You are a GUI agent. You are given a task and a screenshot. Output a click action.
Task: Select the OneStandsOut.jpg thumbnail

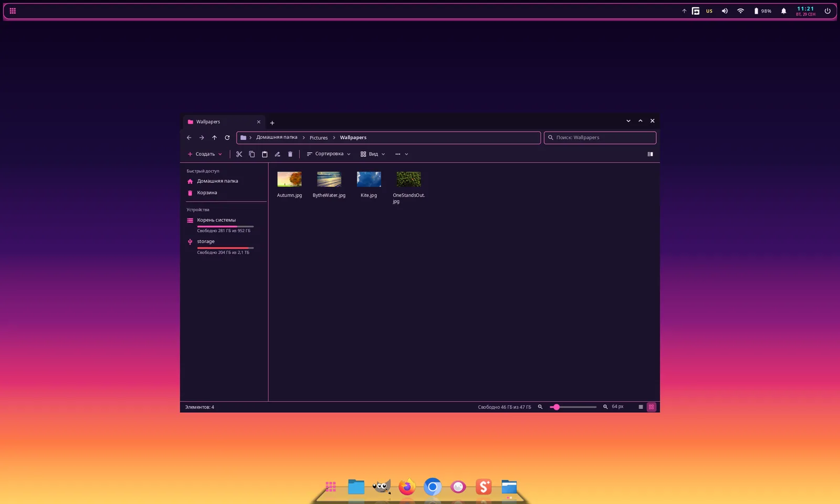(x=409, y=179)
